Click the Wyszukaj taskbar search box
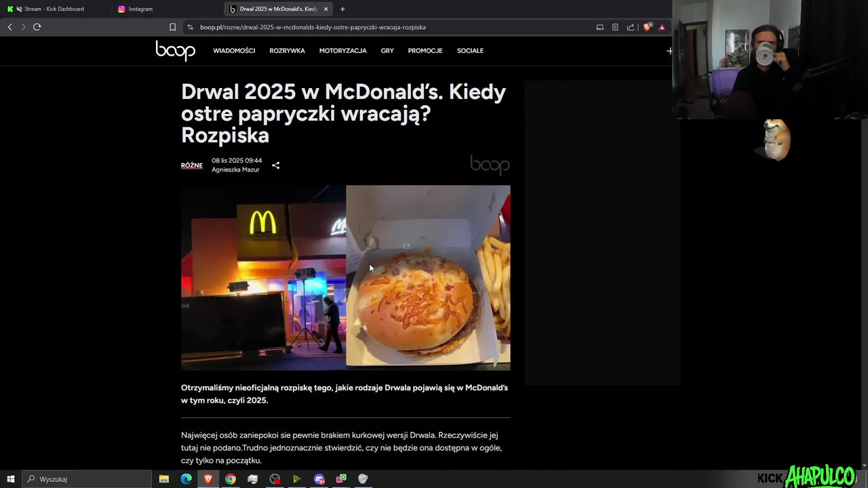Image resolution: width=868 pixels, height=488 pixels. [x=87, y=479]
